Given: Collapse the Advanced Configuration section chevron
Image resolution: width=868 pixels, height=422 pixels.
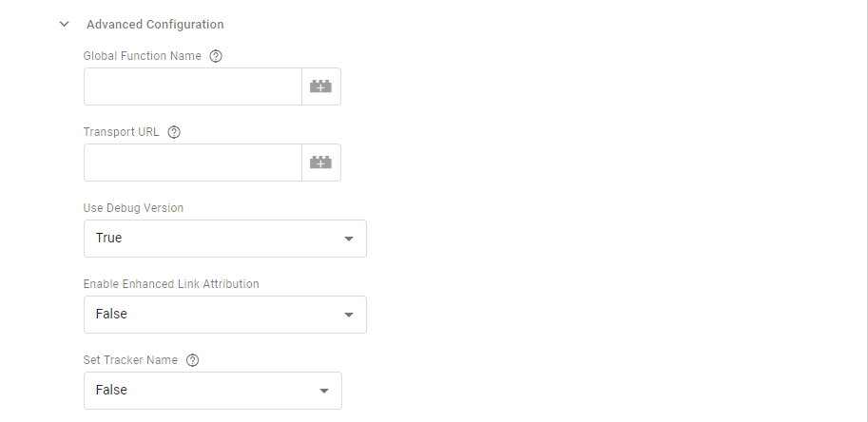Looking at the screenshot, I should 64,24.
